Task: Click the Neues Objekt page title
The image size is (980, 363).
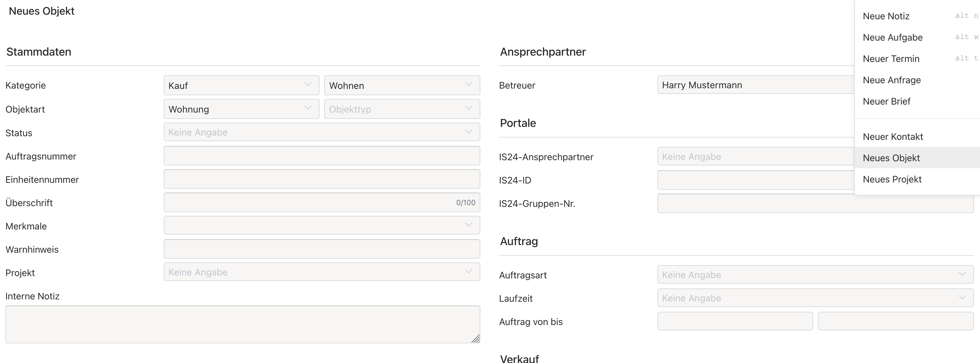Action: click(x=42, y=11)
